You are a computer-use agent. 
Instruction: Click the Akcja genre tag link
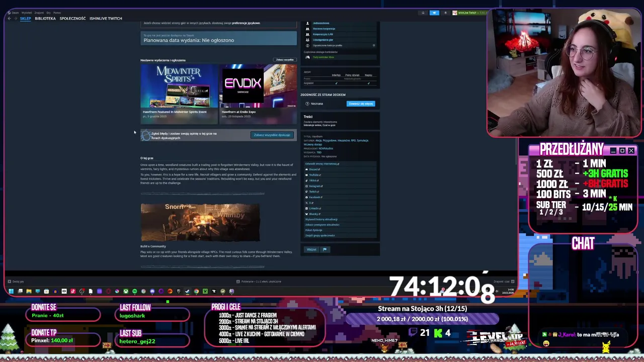tap(318, 141)
